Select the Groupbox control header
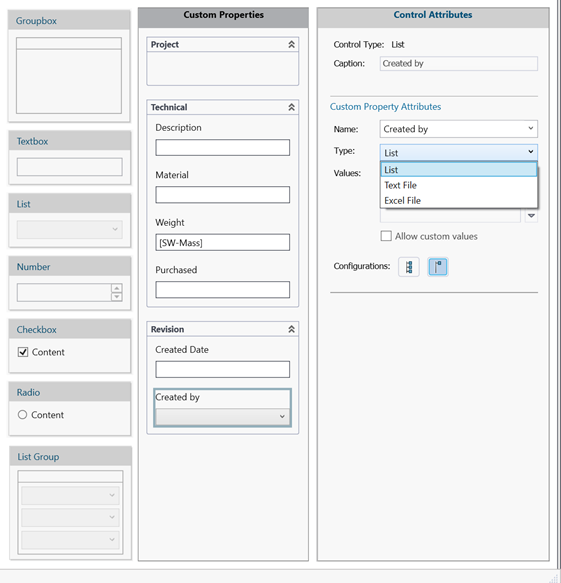The image size is (561, 583). (x=69, y=20)
